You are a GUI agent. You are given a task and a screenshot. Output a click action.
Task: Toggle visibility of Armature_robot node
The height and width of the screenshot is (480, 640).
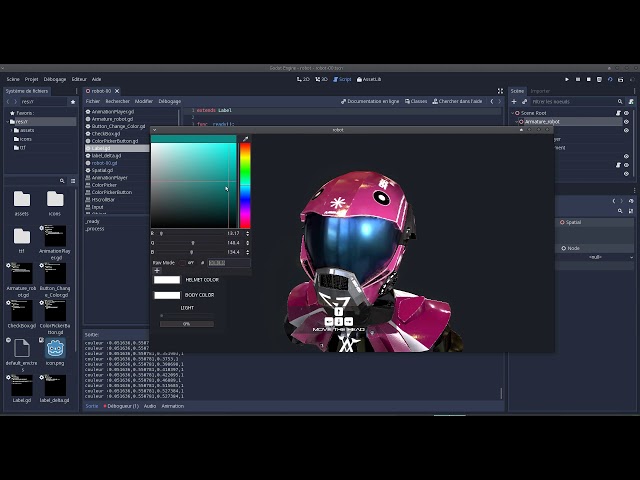[x=627, y=122]
